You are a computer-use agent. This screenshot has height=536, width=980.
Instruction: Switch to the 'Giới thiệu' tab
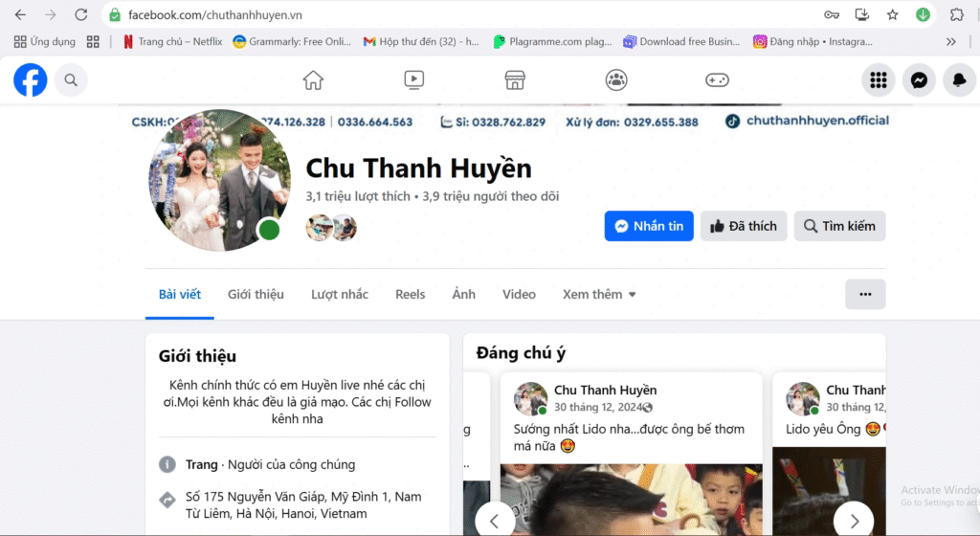pyautogui.click(x=256, y=295)
